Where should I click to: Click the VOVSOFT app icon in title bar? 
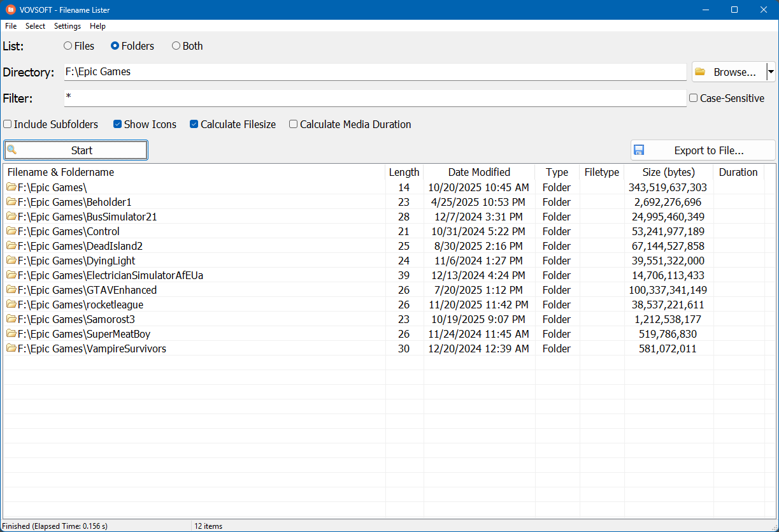click(x=10, y=10)
